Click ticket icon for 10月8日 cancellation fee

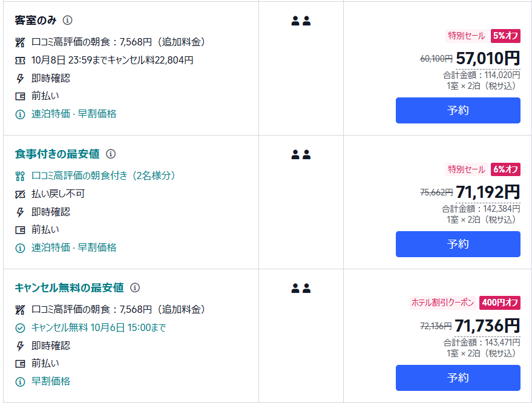pos(20,60)
